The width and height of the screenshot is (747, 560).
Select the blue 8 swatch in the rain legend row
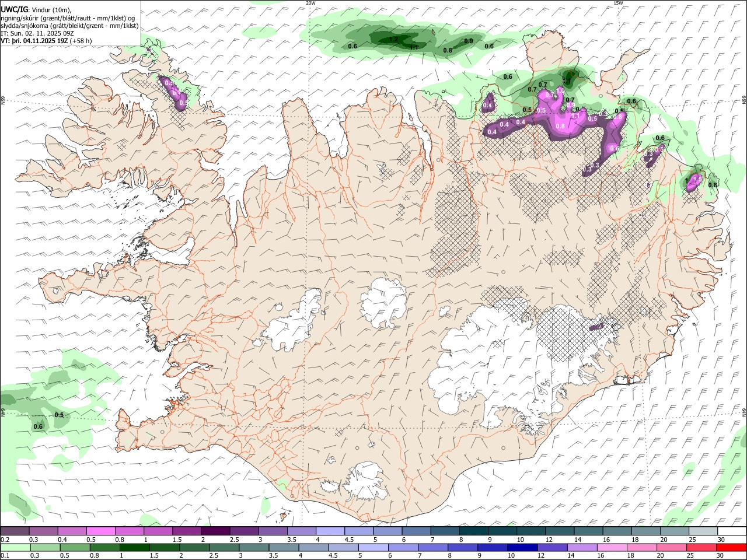[462, 547]
